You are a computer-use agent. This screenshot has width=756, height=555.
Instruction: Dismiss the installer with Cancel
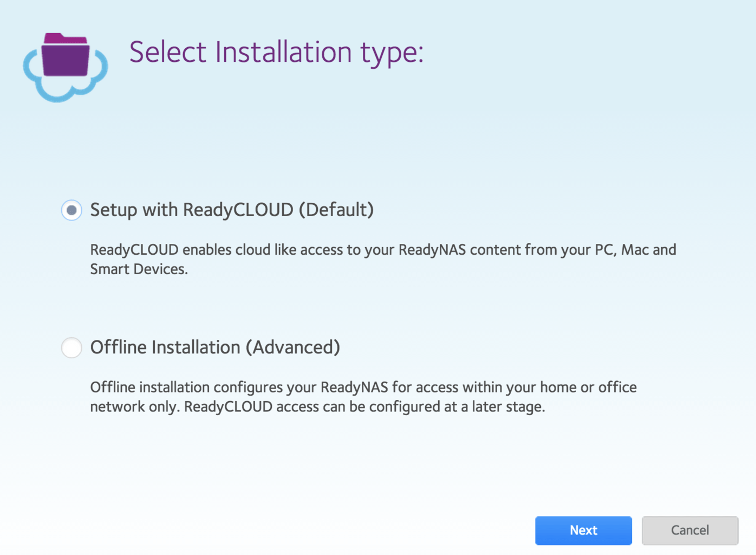[x=690, y=530]
